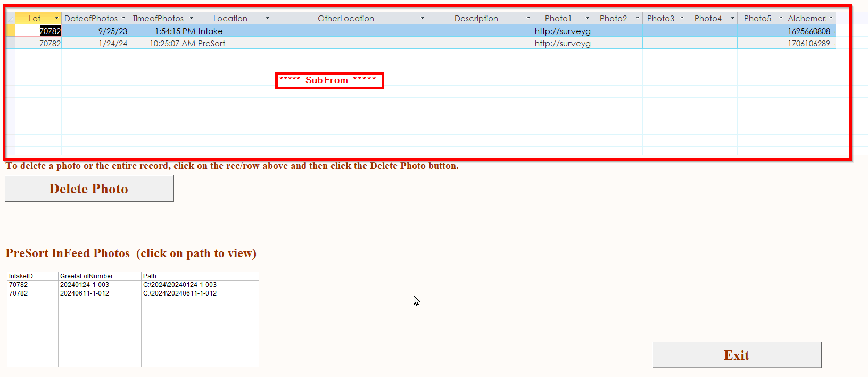868x377 pixels.
Task: Click IntakeID 70782 in the second list row
Action: click(18, 293)
